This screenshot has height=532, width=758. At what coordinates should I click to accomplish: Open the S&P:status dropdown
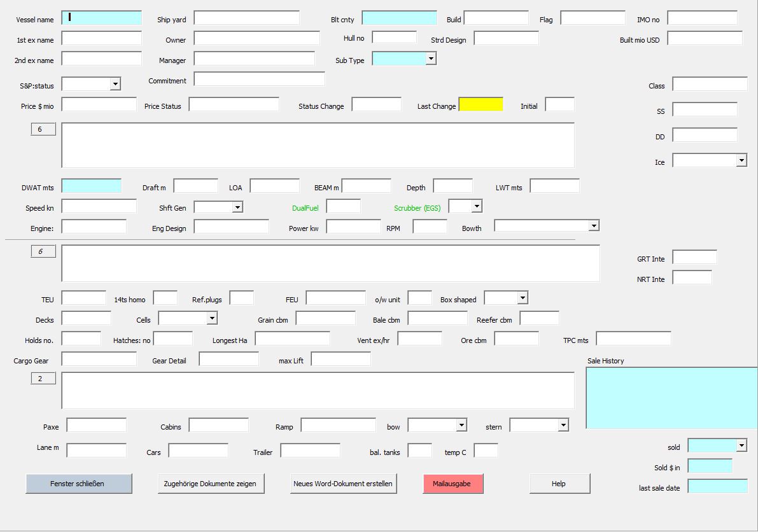(115, 84)
